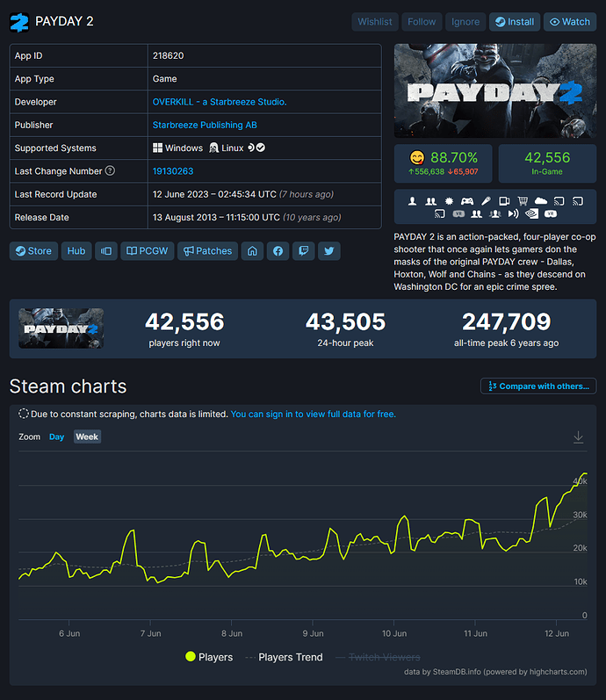Click the Watch button

click(x=570, y=22)
